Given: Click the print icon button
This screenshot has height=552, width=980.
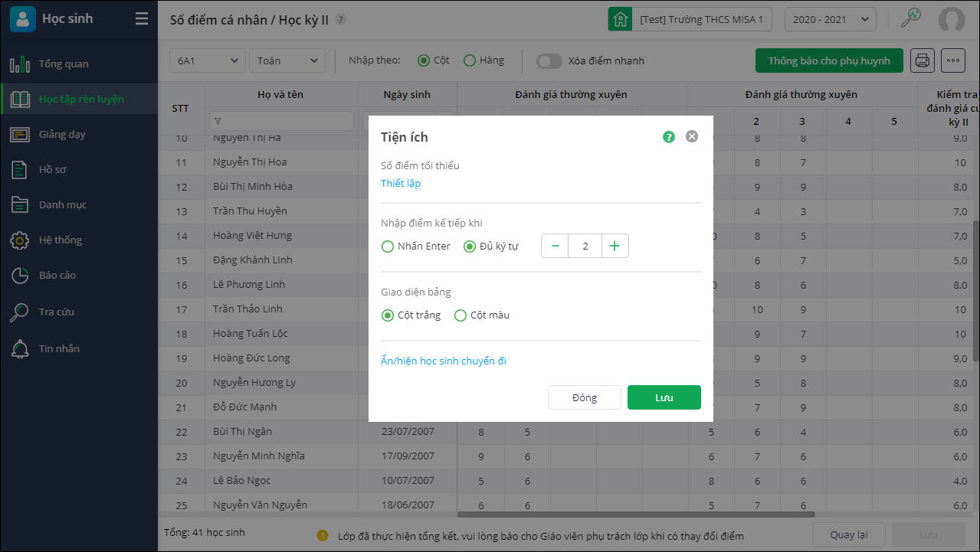Looking at the screenshot, I should click(923, 60).
